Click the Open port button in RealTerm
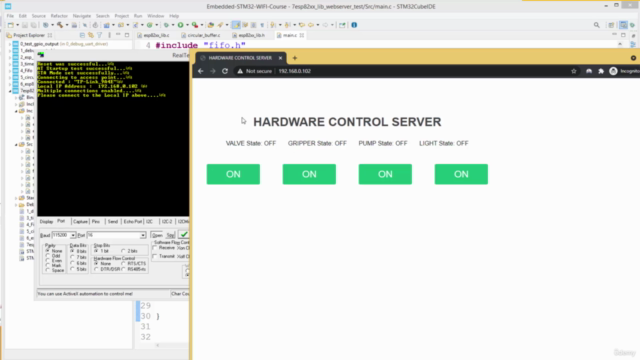This screenshot has width=640, height=360. (157, 235)
